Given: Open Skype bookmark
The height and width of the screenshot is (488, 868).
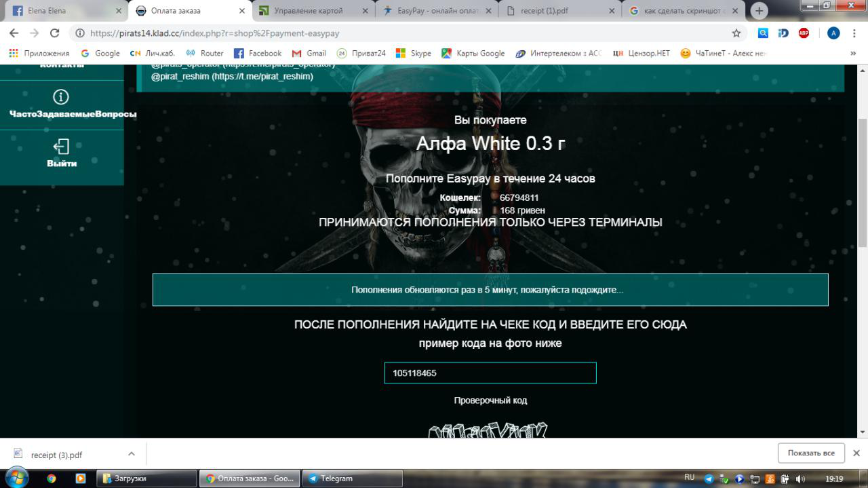Looking at the screenshot, I should (x=413, y=53).
